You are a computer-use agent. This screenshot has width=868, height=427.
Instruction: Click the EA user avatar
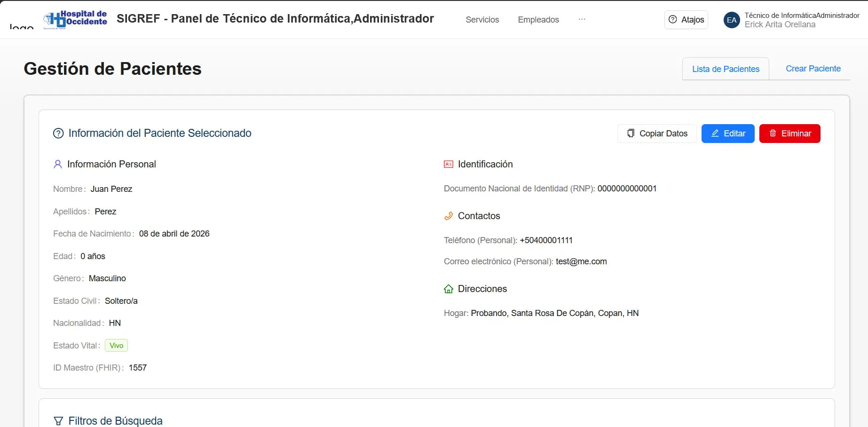coord(732,20)
